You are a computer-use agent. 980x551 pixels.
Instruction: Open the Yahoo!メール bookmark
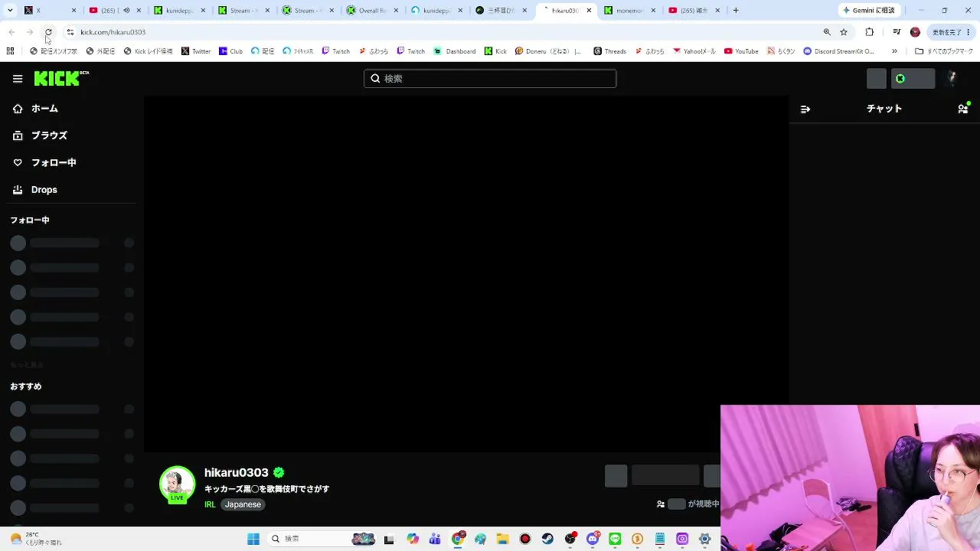point(694,51)
